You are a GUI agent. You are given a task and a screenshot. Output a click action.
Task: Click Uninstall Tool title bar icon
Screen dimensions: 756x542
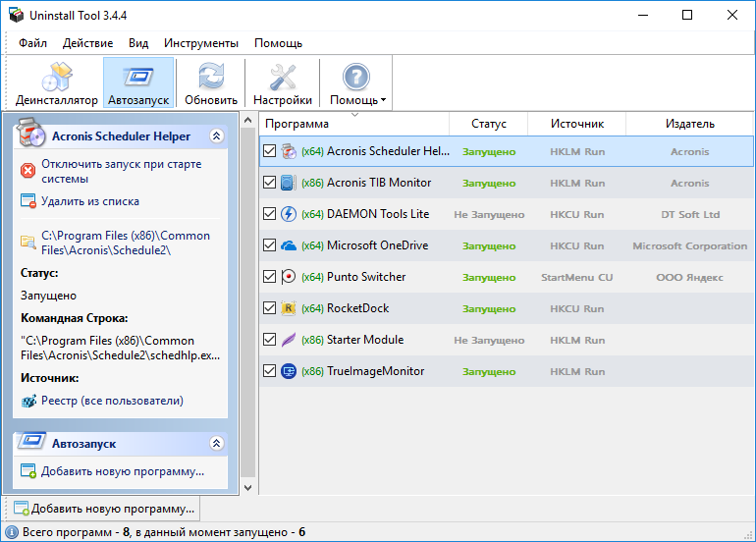16,15
